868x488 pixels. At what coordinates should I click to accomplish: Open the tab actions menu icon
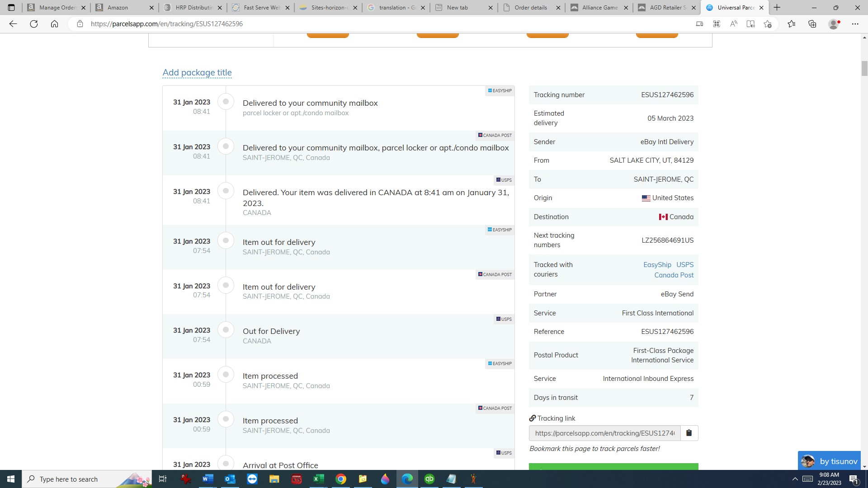[x=11, y=7]
